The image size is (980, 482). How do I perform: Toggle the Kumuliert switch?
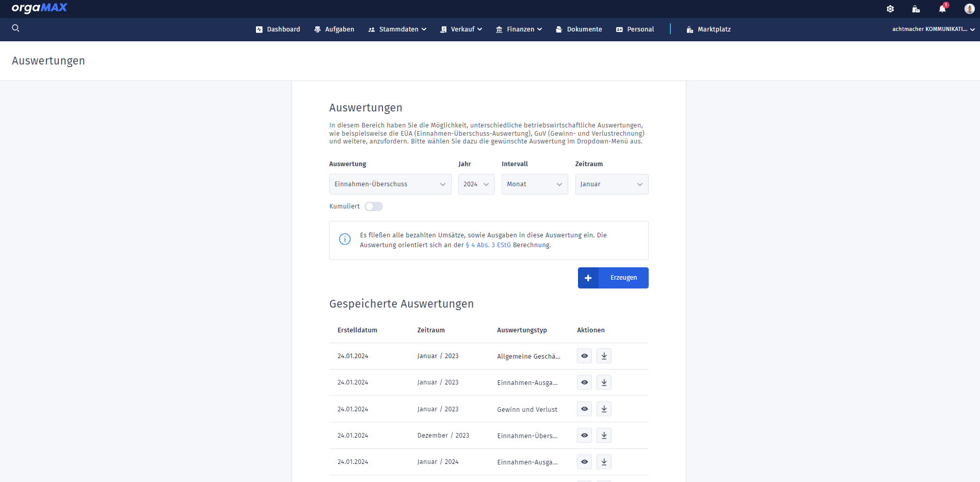(x=374, y=206)
